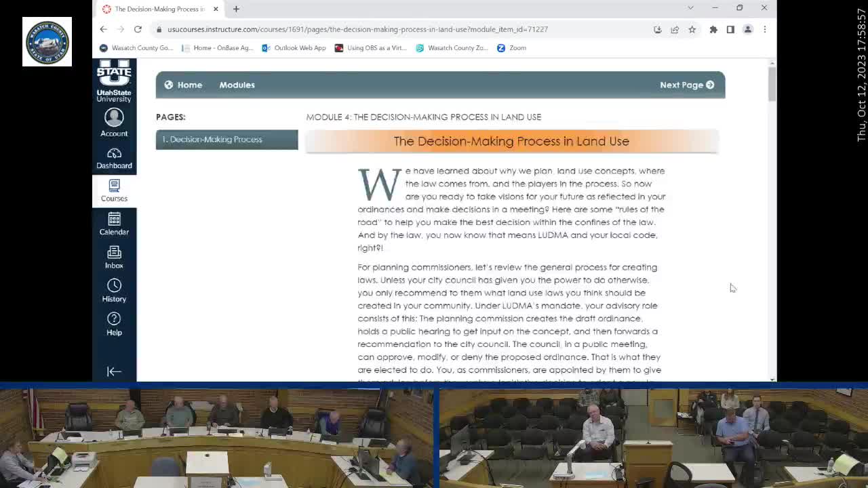The image size is (868, 488).
Task: Open the Outlook Web App bookmark
Action: click(294, 47)
